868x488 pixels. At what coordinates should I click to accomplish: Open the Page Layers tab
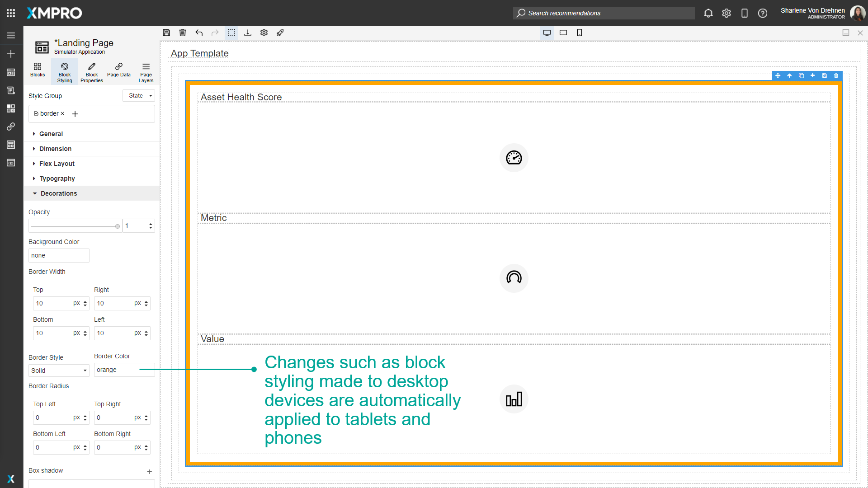coord(146,72)
